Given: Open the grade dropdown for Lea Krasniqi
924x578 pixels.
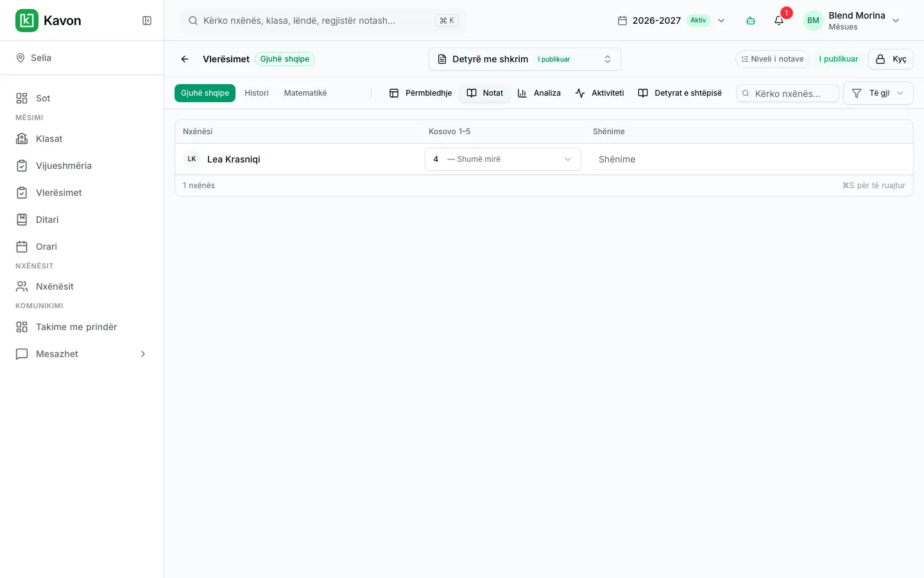Looking at the screenshot, I should pyautogui.click(x=503, y=159).
